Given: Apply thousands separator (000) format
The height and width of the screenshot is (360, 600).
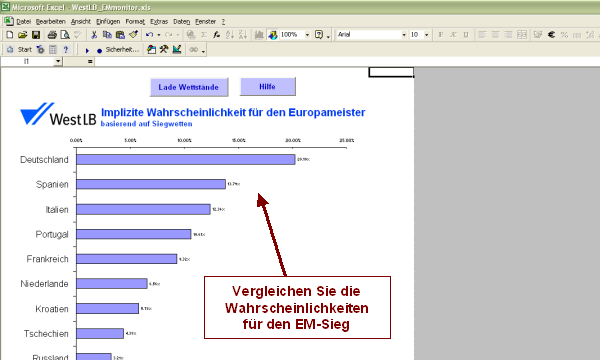Looking at the screenshot, I should tap(577, 35).
